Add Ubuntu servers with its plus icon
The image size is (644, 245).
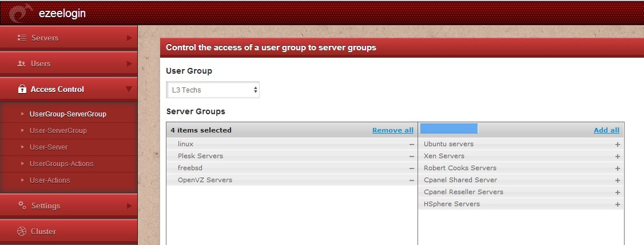(x=617, y=144)
